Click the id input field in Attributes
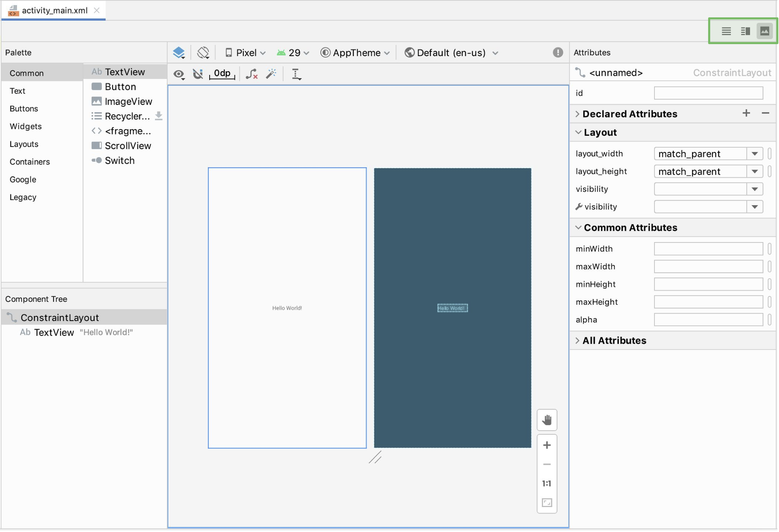779x532 pixels. (708, 92)
